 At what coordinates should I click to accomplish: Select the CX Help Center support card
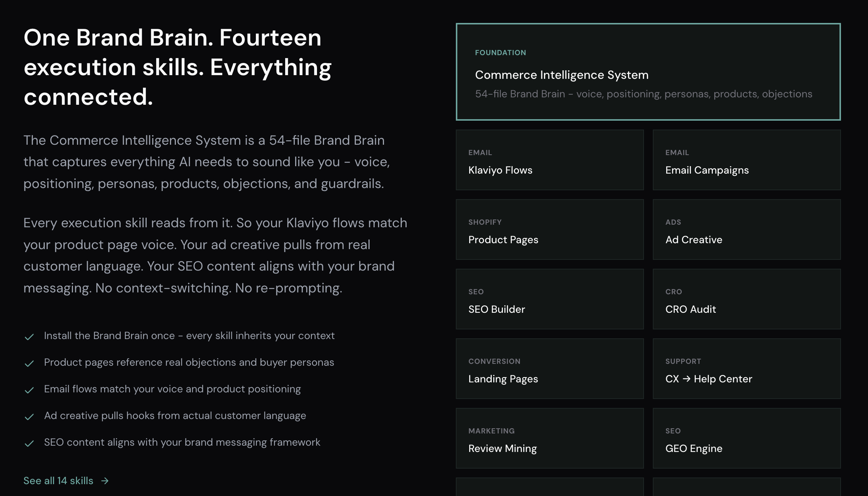[x=747, y=369]
